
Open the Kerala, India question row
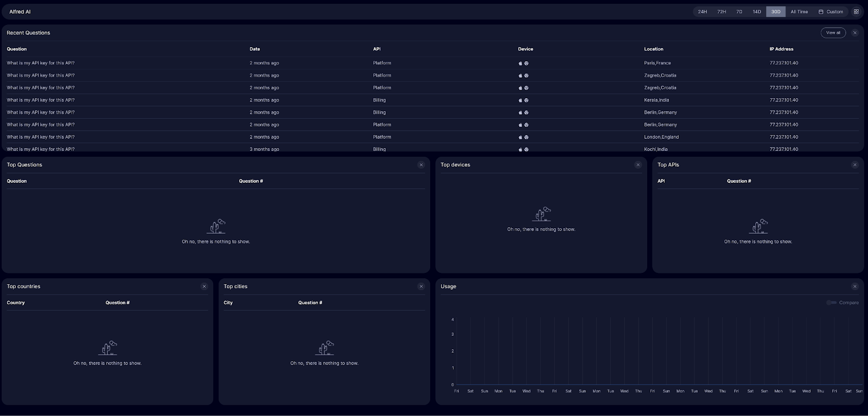(41, 100)
